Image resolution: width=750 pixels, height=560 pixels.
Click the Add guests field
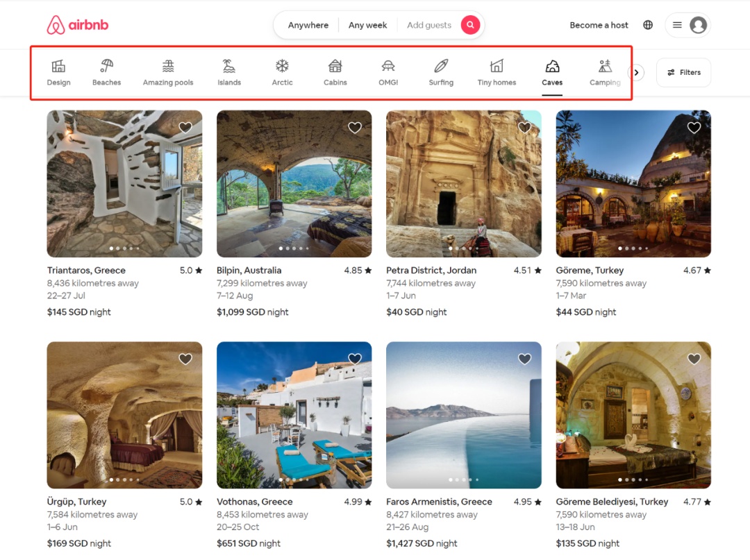[429, 25]
